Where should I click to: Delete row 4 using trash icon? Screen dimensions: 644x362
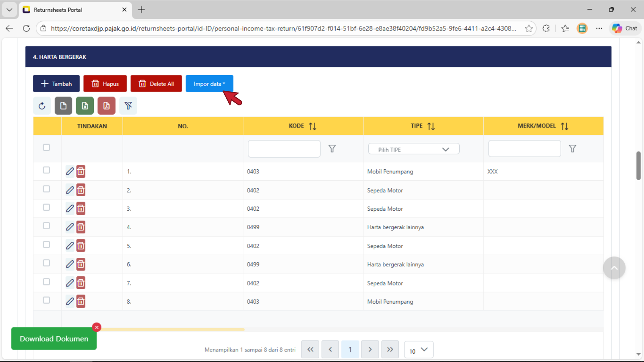(x=81, y=227)
